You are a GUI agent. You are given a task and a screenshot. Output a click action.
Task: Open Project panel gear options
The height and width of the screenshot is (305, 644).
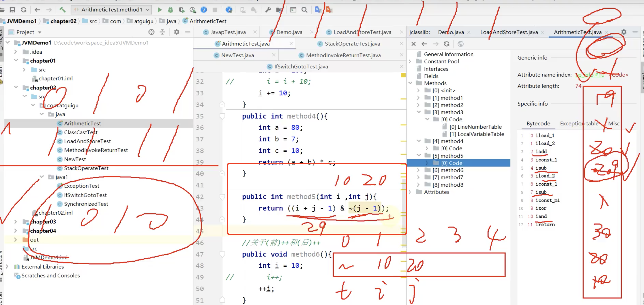(177, 32)
